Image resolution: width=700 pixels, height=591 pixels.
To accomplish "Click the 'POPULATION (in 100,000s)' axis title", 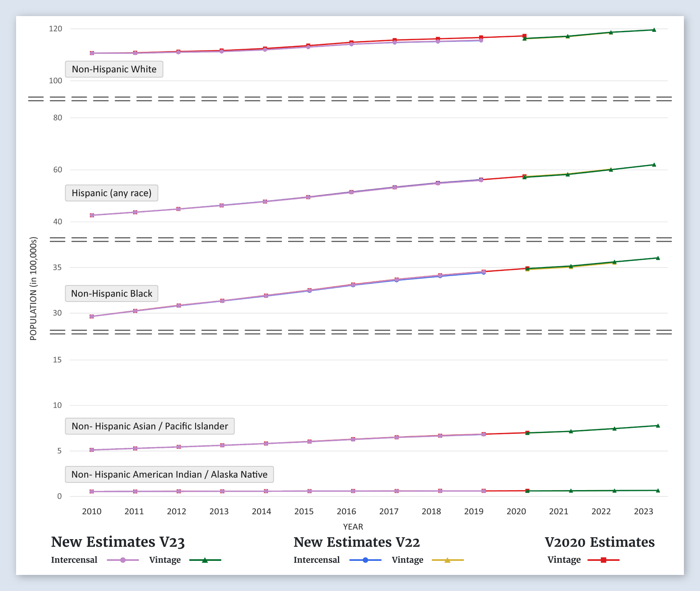I will [33, 289].
